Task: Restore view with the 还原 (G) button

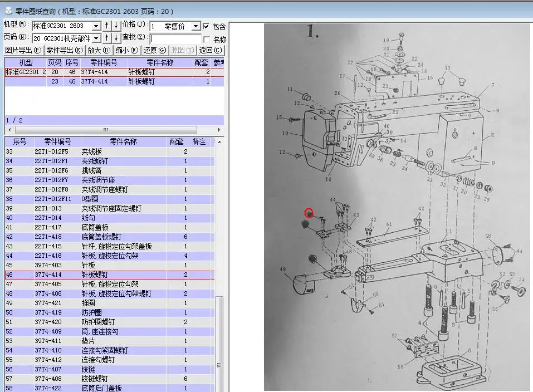Action: [155, 50]
